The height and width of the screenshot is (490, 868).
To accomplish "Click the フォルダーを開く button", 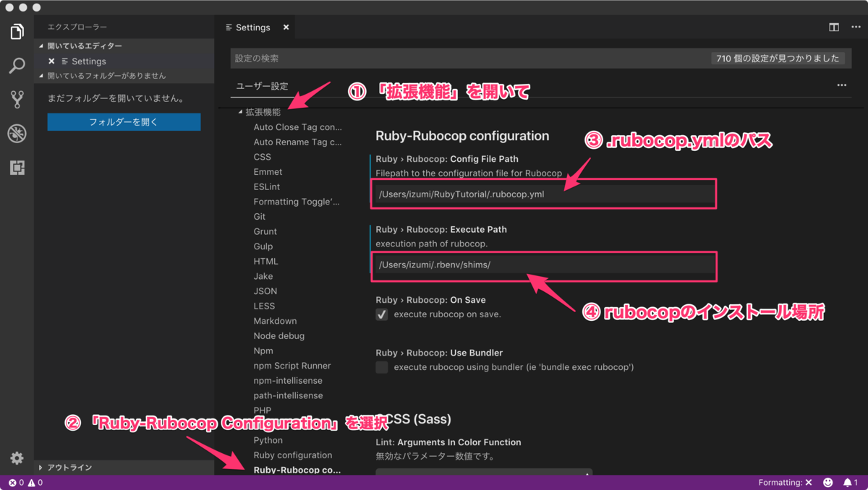I will [124, 122].
